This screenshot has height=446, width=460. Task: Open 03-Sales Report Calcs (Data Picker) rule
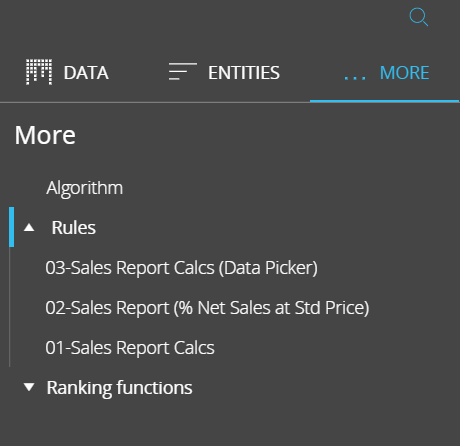(x=182, y=268)
